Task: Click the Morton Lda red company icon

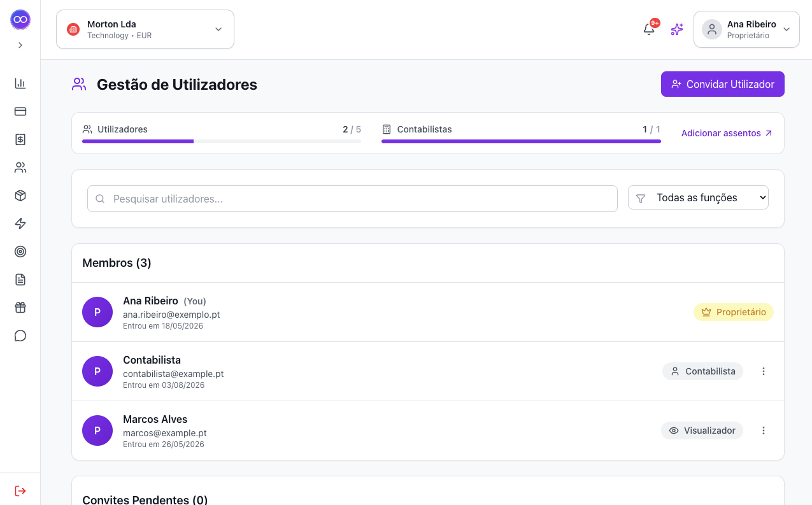Action: [73, 29]
